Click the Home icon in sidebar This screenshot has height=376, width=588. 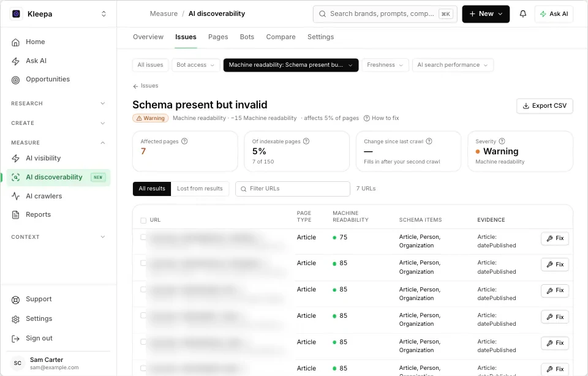click(15, 42)
